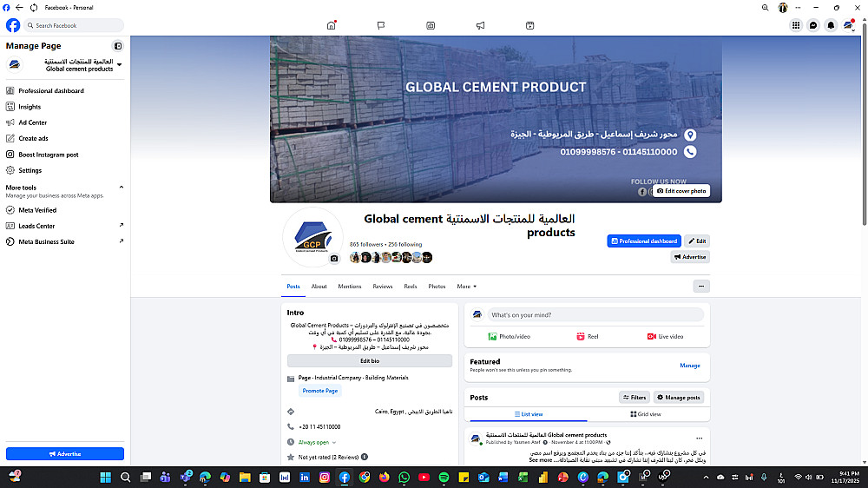Click the GCP profile picture

coord(312,237)
